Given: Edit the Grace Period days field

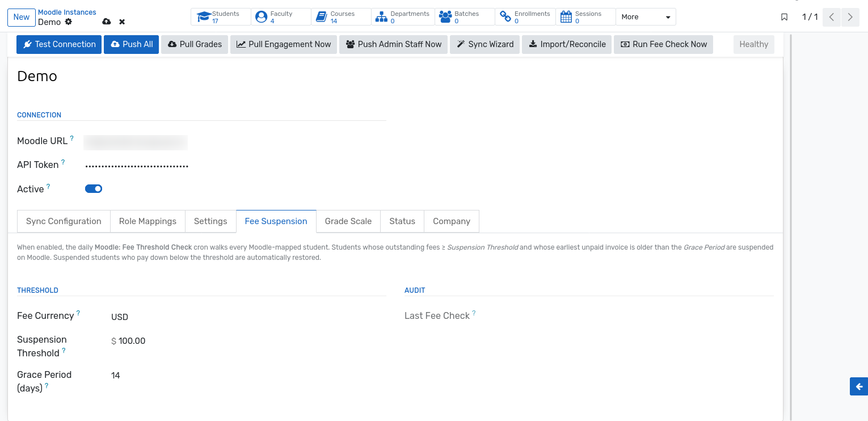Looking at the screenshot, I should pos(248,376).
